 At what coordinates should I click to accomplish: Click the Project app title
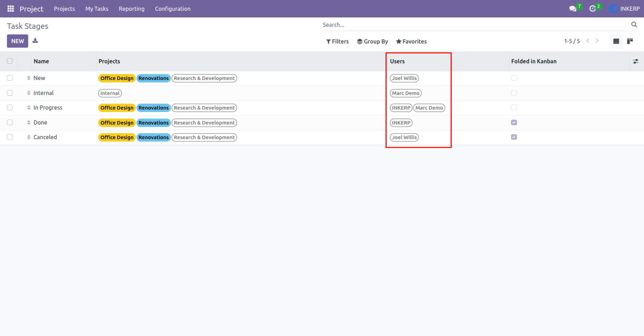pos(31,9)
